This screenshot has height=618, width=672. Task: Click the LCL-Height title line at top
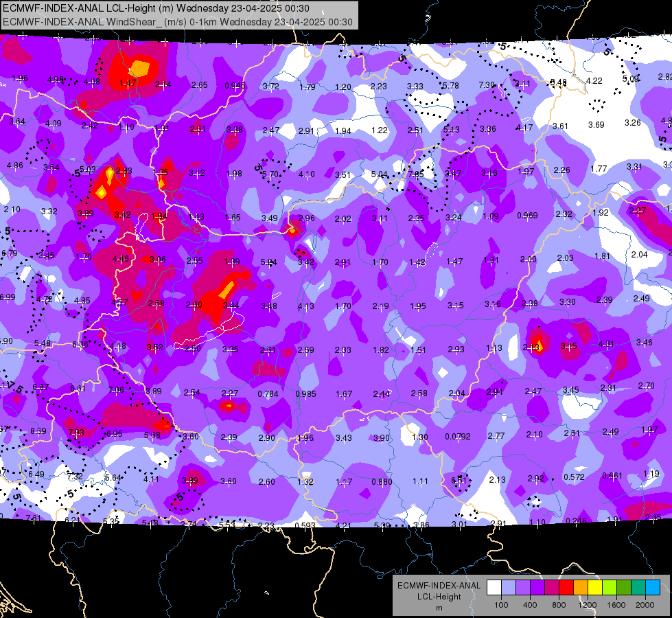point(156,8)
